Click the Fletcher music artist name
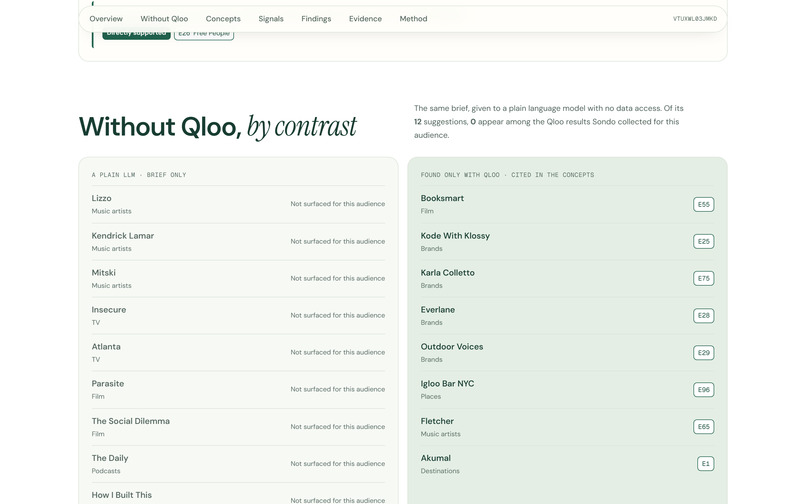This screenshot has height=504, width=806. pos(437,421)
